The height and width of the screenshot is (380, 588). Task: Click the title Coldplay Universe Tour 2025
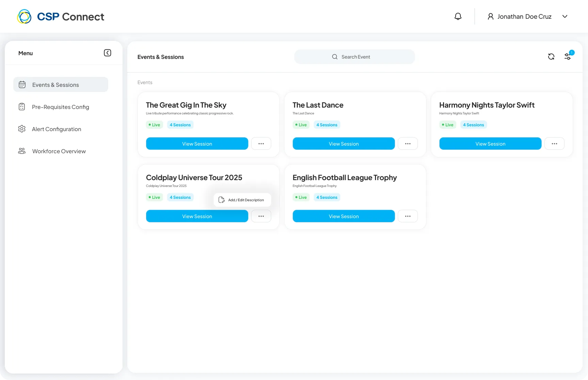point(194,178)
